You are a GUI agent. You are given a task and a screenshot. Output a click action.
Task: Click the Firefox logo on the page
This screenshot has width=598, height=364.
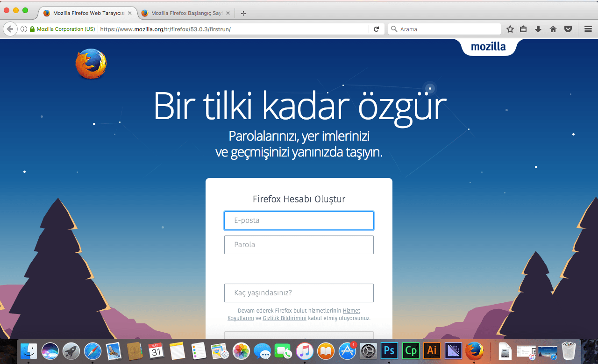(x=91, y=64)
